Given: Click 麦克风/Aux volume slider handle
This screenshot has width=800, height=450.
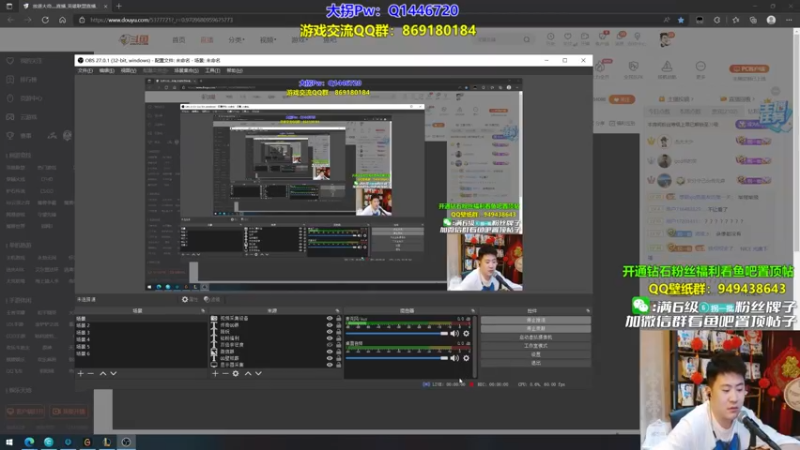Looking at the screenshot, I should [x=444, y=334].
